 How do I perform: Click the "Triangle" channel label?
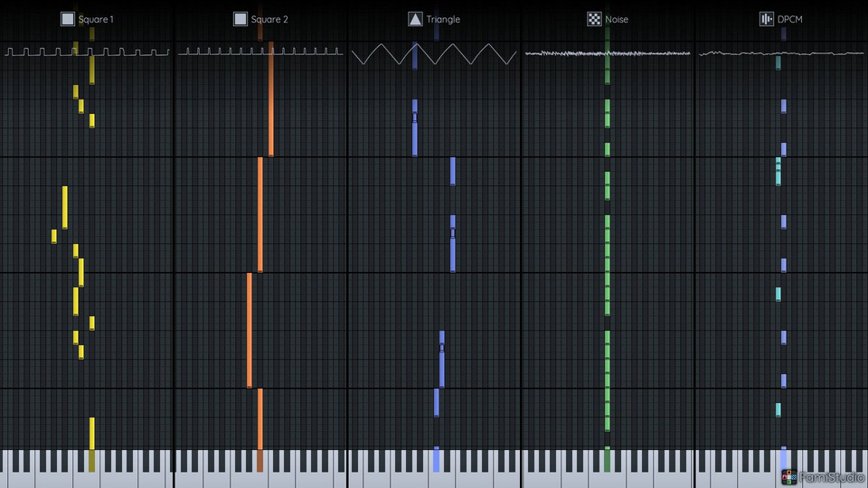pyautogui.click(x=443, y=19)
